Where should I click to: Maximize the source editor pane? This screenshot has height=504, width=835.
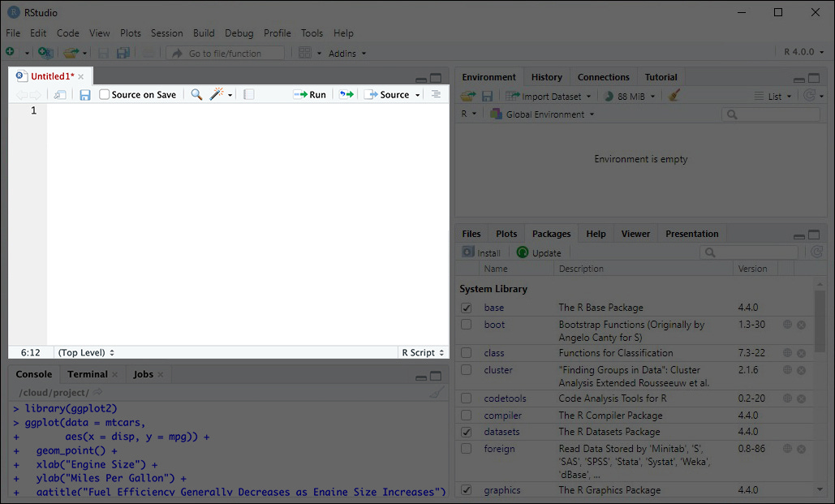click(436, 78)
